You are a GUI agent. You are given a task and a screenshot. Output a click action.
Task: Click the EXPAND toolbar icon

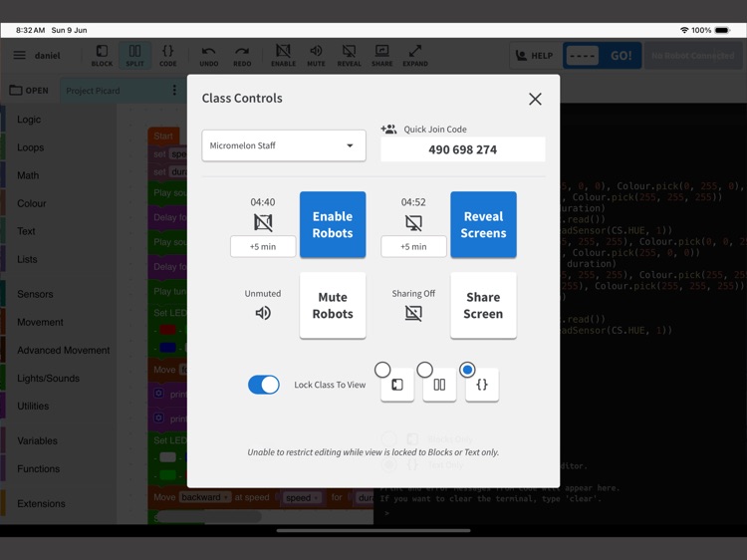click(x=415, y=56)
